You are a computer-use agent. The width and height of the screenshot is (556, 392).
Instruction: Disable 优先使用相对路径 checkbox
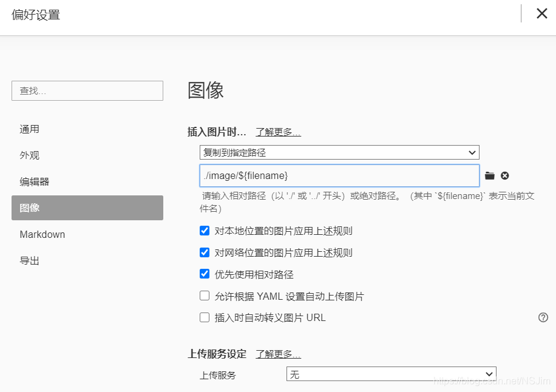205,274
